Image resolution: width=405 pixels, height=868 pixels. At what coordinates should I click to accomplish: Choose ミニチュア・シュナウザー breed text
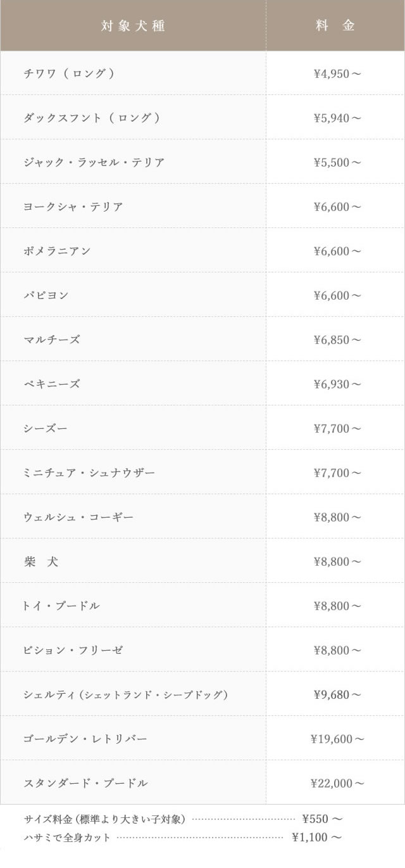coord(89,473)
